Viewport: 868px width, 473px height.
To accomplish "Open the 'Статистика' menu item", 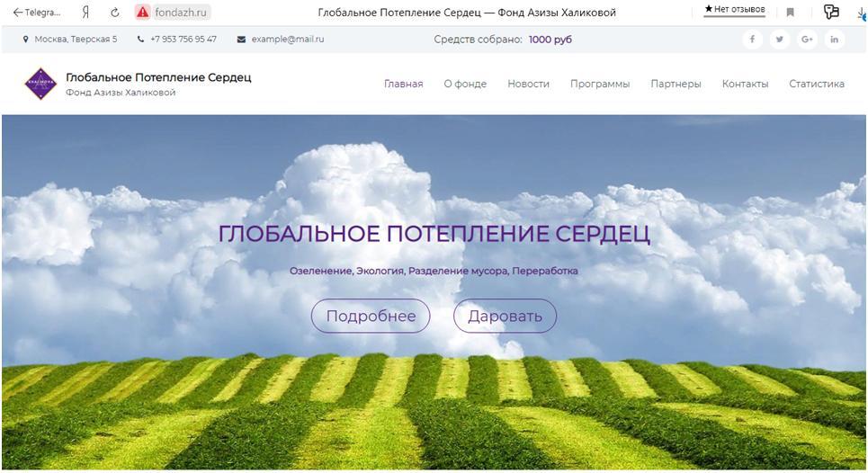I will (817, 85).
